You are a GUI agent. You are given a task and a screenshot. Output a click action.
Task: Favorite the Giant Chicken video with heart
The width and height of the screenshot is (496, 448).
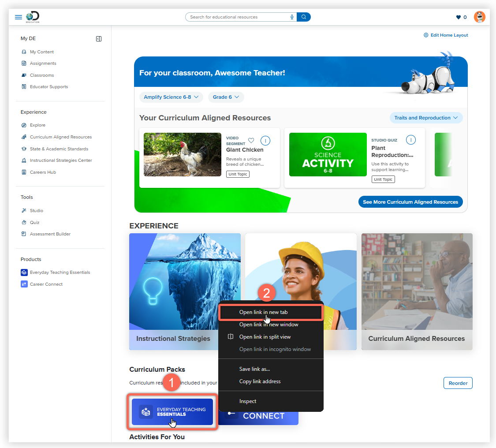click(x=251, y=140)
